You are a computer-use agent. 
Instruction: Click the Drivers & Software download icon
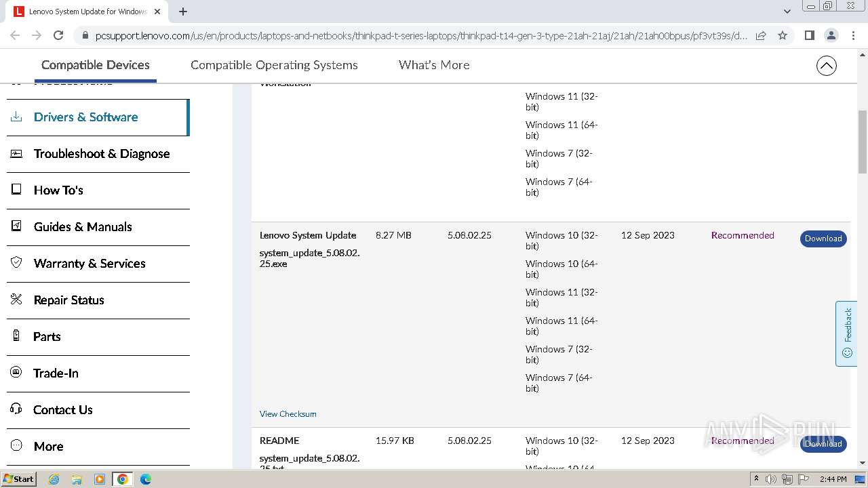16,117
